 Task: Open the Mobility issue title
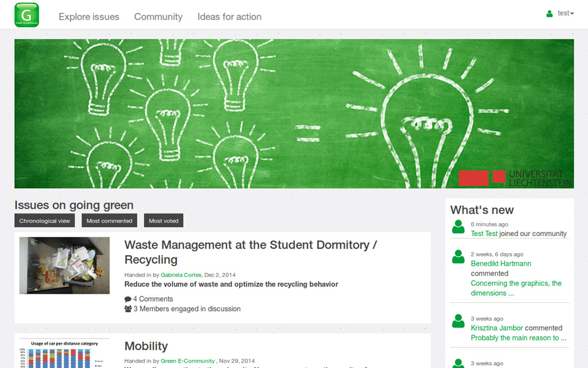point(146,346)
